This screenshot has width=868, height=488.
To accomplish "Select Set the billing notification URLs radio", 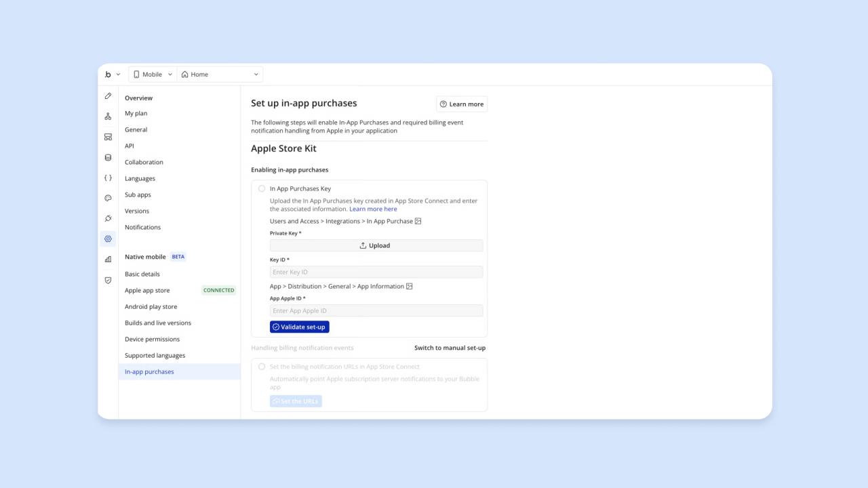I will coord(262,367).
